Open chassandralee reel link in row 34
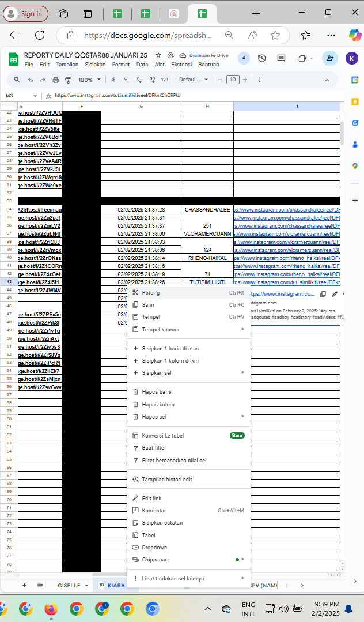This screenshot has height=622, width=364. point(287,209)
